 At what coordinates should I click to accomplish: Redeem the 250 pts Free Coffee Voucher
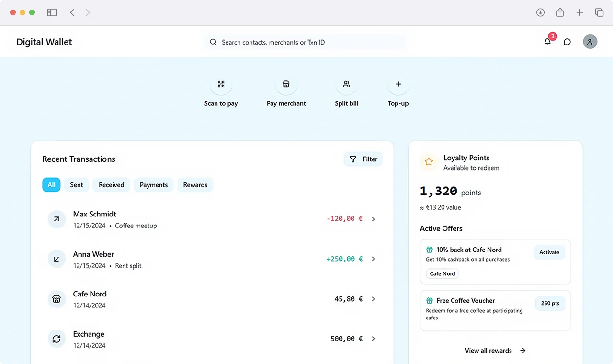(550, 303)
